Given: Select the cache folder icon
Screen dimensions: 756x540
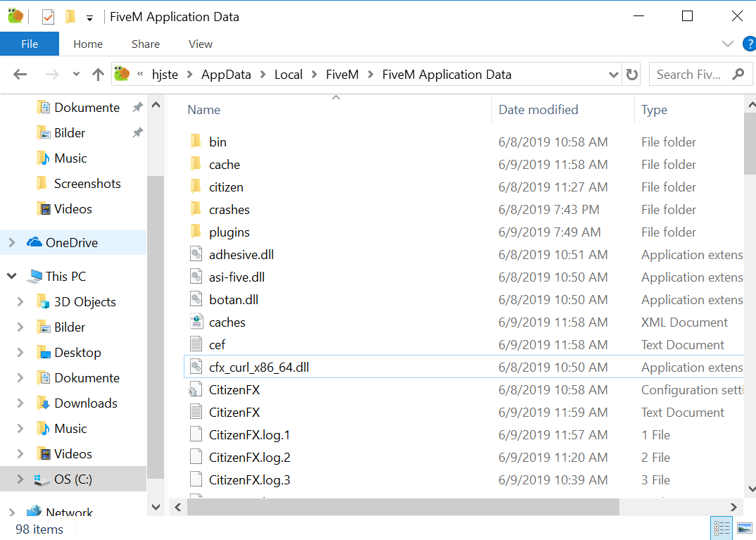Looking at the screenshot, I should [195, 165].
